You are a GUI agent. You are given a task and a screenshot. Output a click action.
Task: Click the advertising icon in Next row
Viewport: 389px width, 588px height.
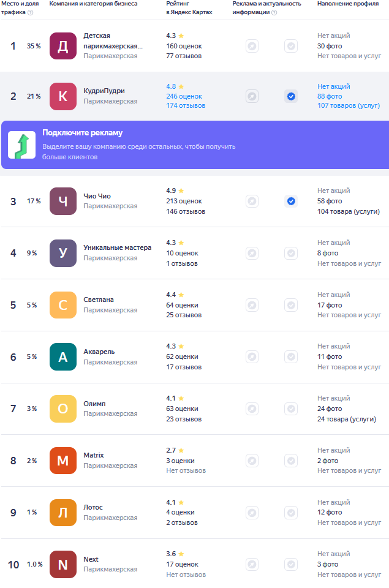252,564
